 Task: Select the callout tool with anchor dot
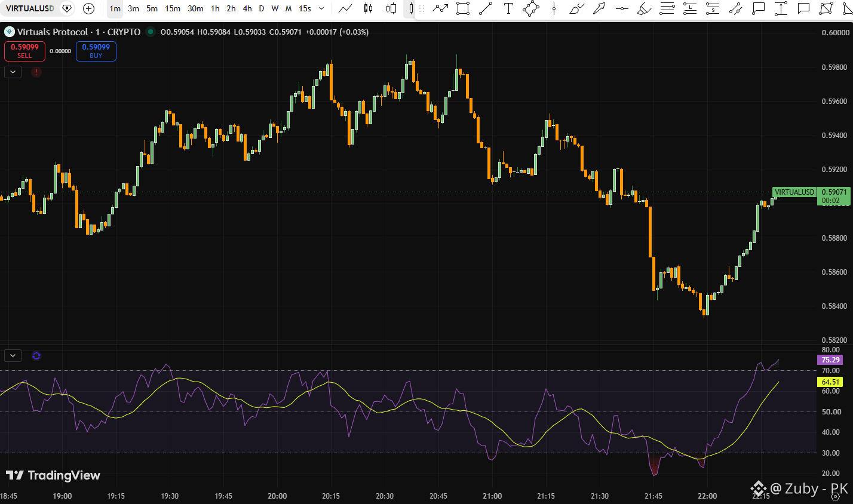[758, 8]
